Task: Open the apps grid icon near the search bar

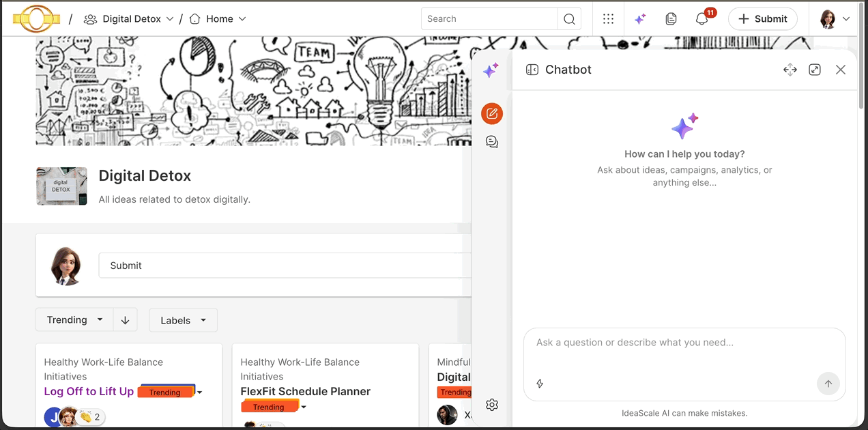Action: tap(608, 18)
